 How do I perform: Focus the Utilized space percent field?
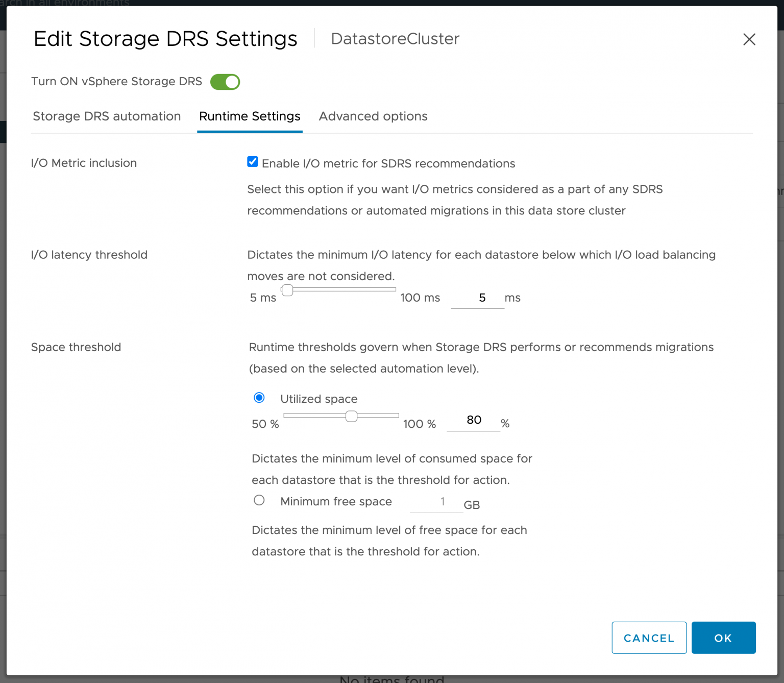coord(473,420)
